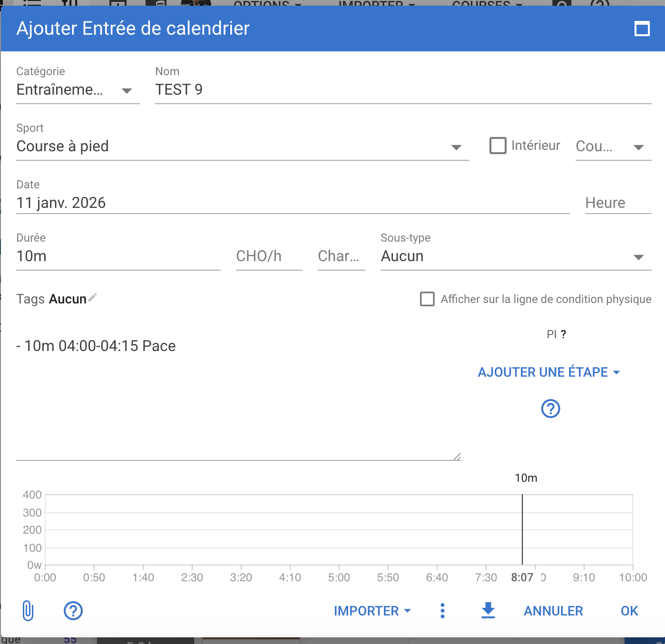The height and width of the screenshot is (644, 665).
Task: Open the Ajouter une étape menu
Action: (548, 372)
